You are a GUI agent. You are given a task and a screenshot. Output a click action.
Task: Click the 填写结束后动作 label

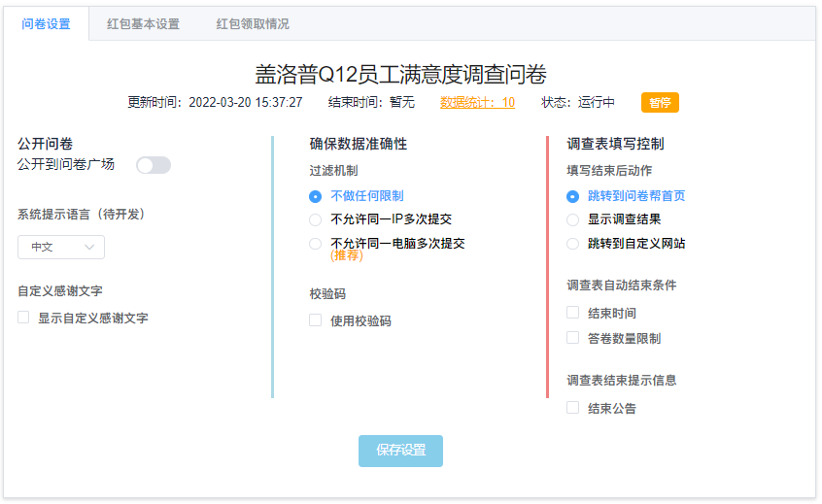pyautogui.click(x=609, y=171)
